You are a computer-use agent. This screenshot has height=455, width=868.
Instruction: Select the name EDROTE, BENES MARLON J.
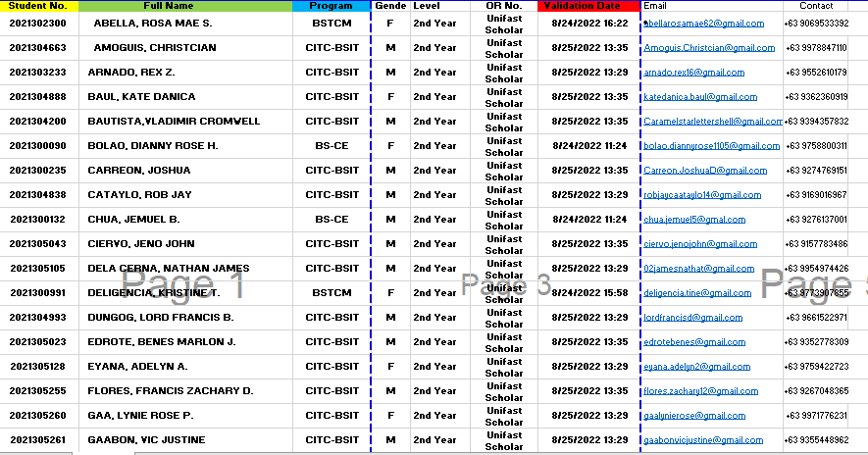[x=162, y=342]
